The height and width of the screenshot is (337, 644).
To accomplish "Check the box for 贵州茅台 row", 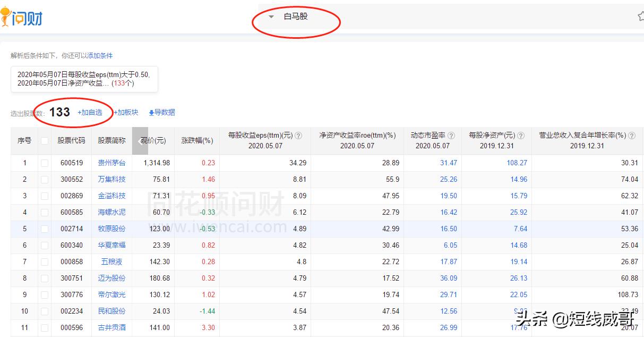I will 45,163.
